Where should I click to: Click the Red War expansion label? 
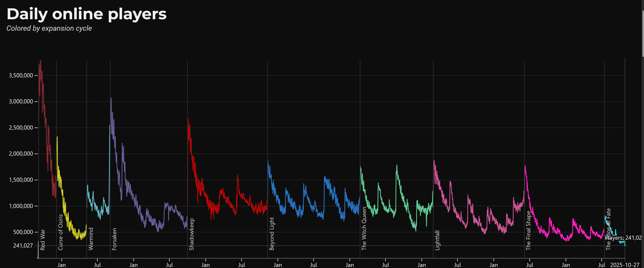click(43, 240)
